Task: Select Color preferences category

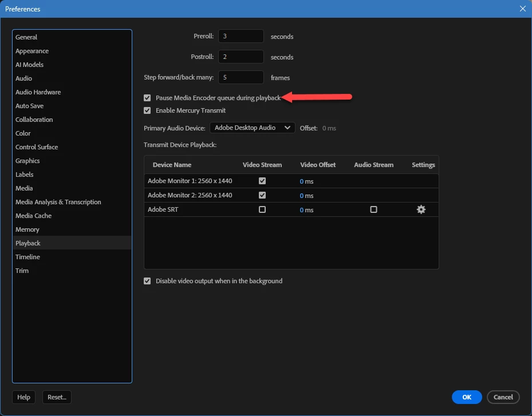Action: click(x=72, y=133)
